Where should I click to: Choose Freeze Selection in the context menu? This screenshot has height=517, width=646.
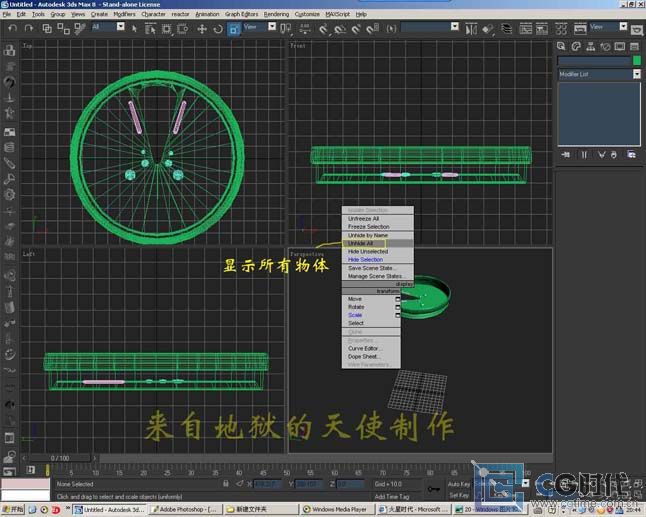[377, 227]
